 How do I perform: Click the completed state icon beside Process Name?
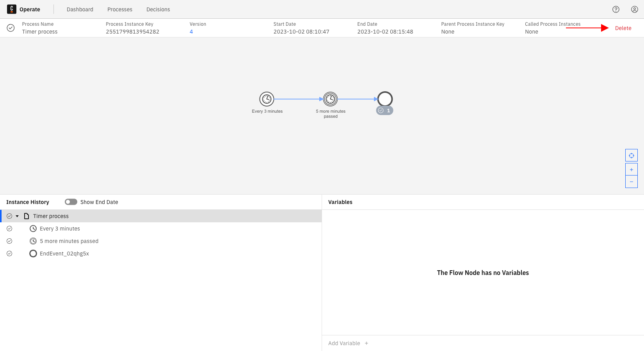point(11,28)
